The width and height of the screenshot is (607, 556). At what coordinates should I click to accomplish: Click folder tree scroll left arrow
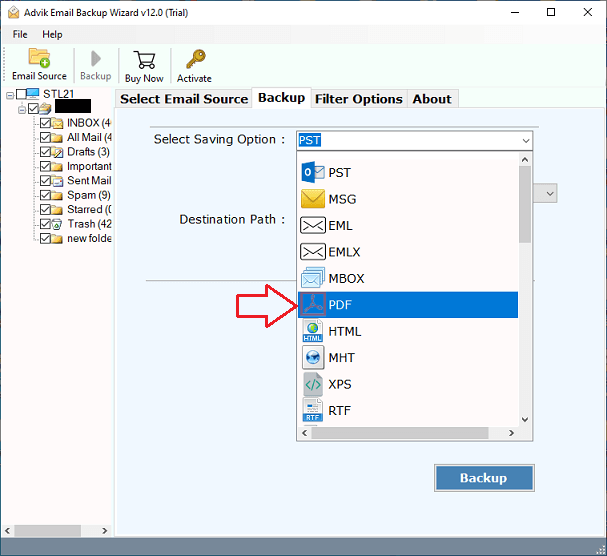click(x=7, y=531)
